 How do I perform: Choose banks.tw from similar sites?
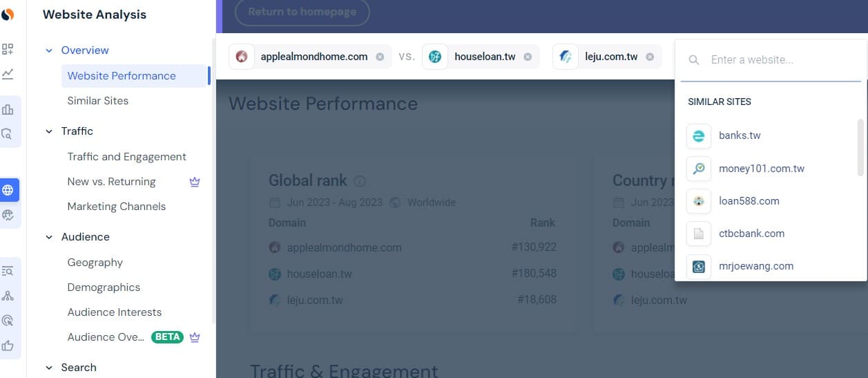coord(740,135)
